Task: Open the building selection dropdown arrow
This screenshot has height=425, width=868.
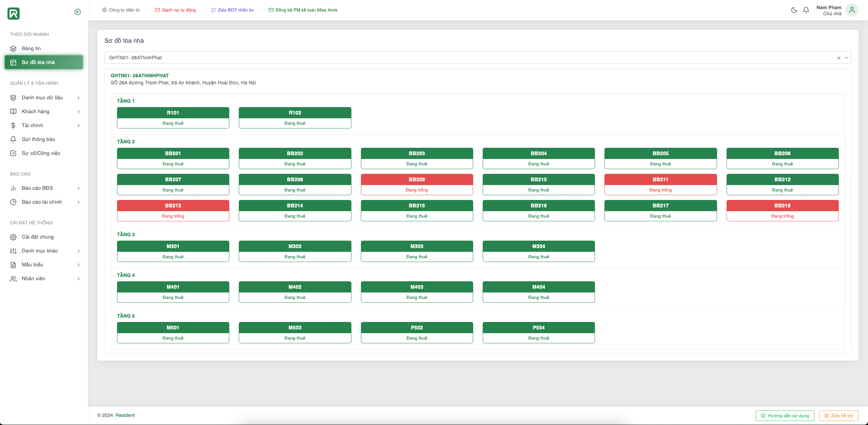Action: 846,58
